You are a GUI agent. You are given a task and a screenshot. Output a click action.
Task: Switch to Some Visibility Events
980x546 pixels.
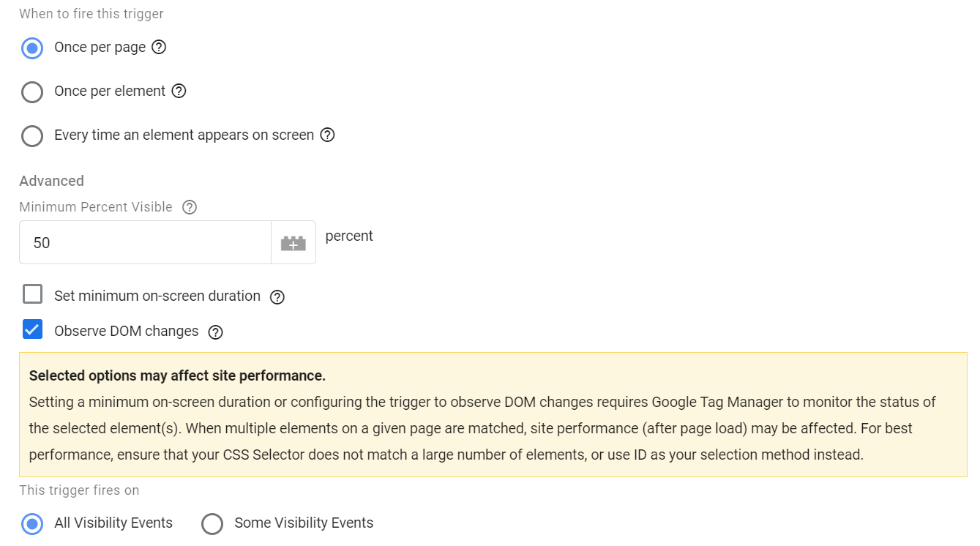click(212, 524)
